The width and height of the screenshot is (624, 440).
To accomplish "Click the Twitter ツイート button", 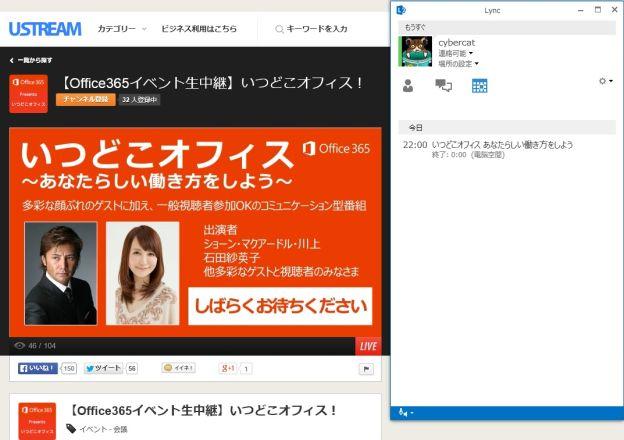I will pos(103,368).
